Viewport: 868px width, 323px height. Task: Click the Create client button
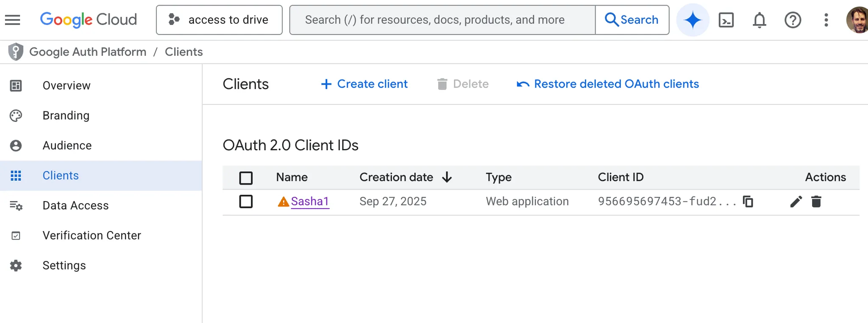(x=364, y=84)
